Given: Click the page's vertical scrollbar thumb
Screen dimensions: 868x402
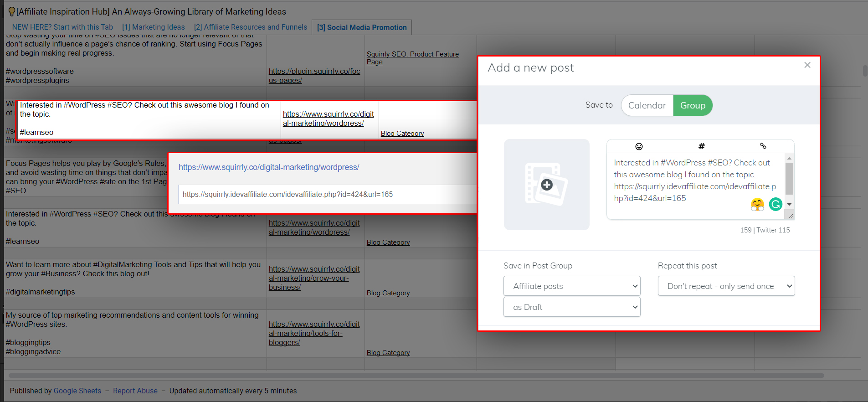Looking at the screenshot, I should coord(865,71).
